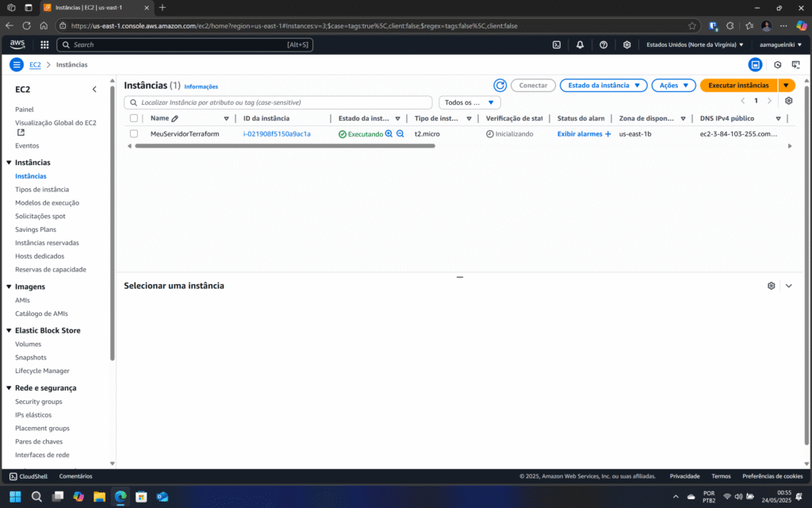
Task: Collapse Elastic Block Store section
Action: [9, 331]
